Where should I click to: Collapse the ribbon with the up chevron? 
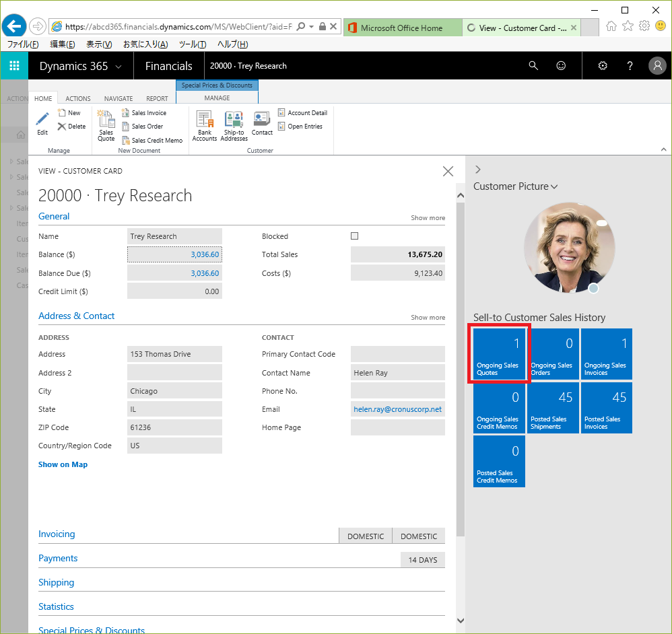pos(663,149)
